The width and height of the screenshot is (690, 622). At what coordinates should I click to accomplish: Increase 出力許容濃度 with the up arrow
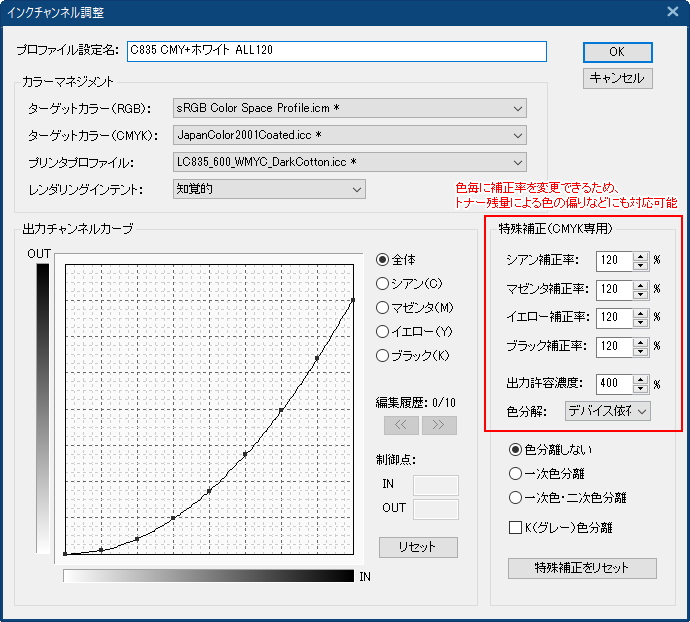[x=639, y=379]
